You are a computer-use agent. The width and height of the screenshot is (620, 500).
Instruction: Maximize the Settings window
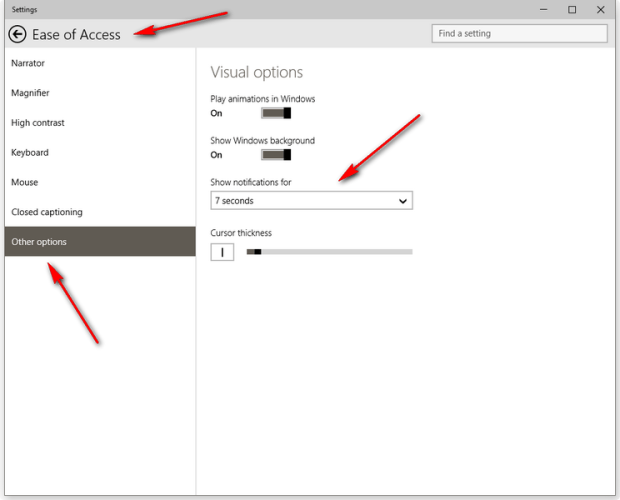coord(572,10)
